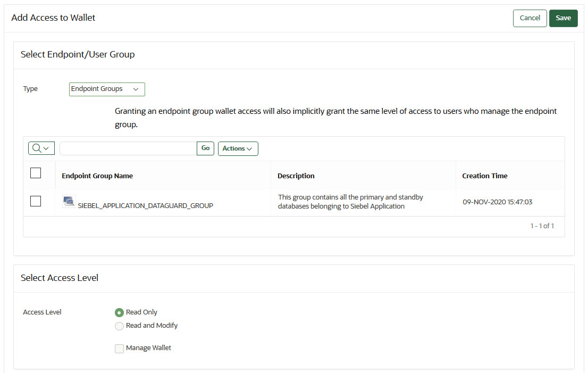Open the Actions menu
Screen dimensions: 588x373
tap(238, 148)
